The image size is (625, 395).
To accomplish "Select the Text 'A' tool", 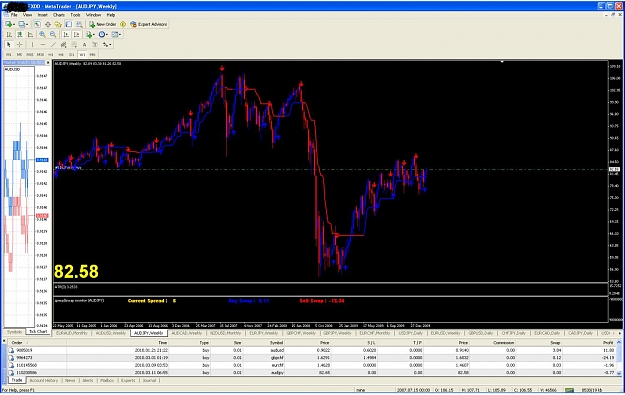I will coord(85,45).
